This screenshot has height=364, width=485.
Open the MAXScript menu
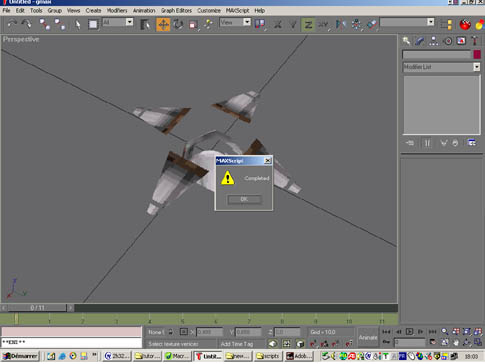(x=237, y=11)
